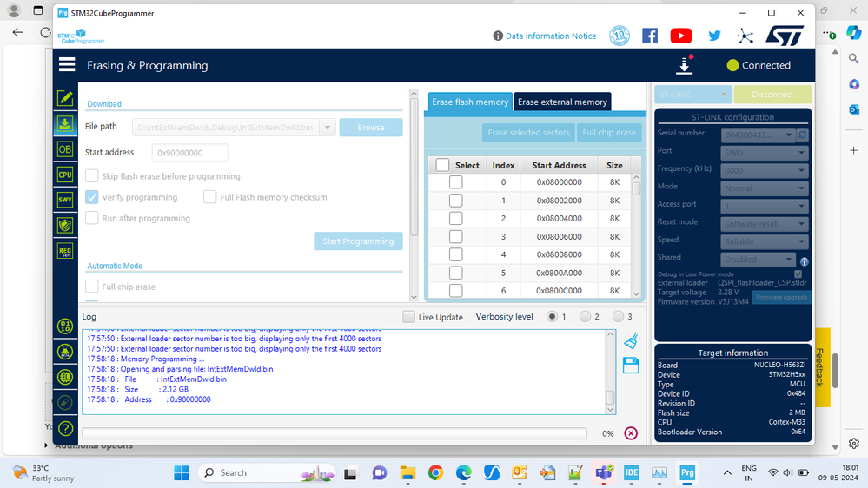Check the Select all sectors header box
Screen dimensions: 868x488
[x=442, y=165]
